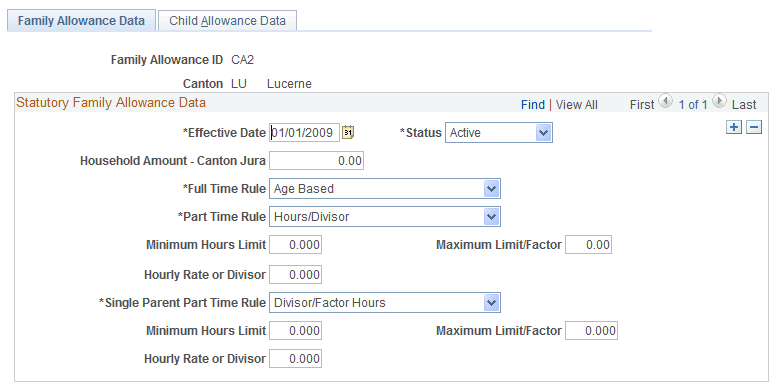Click the canton code LU

point(239,84)
